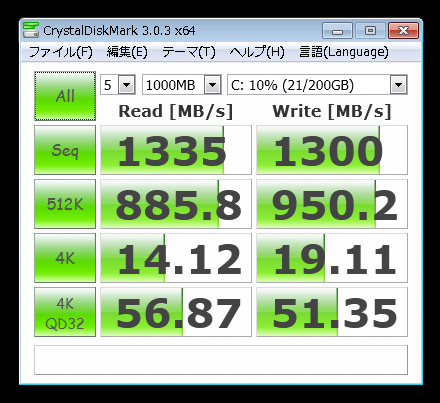Click the Read [MB/s] column header
This screenshot has height=403, width=440.
(176, 111)
